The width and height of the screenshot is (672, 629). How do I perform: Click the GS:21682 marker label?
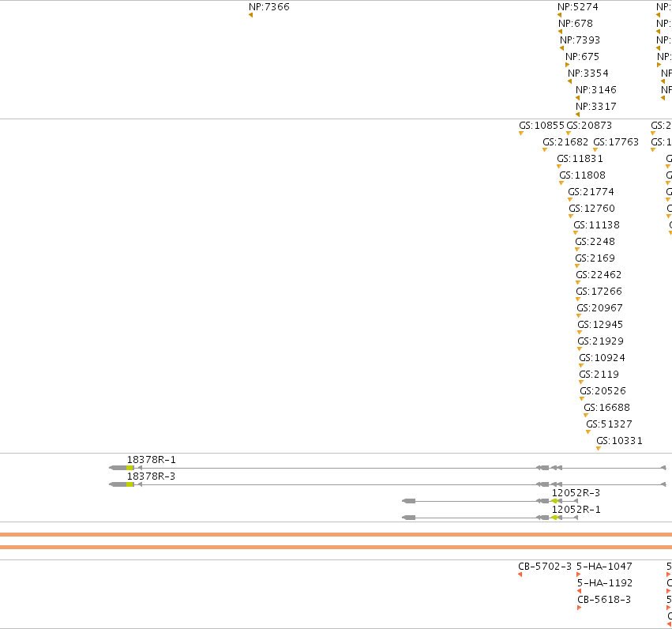565,142
